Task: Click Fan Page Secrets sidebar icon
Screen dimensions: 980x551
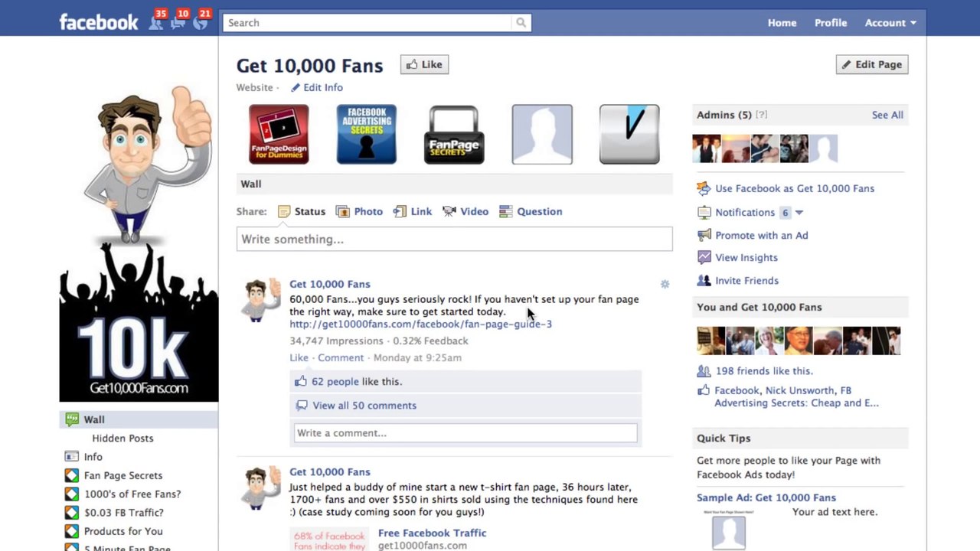Action: 72,475
